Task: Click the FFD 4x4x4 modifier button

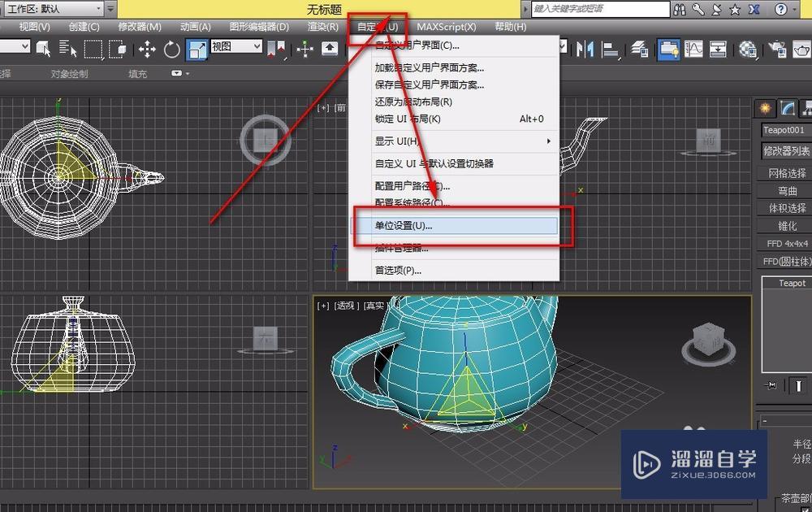Action: tap(786, 244)
